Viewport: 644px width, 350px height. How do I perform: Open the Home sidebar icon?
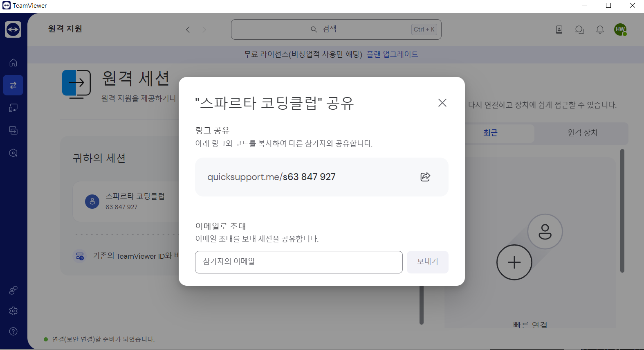click(x=13, y=63)
